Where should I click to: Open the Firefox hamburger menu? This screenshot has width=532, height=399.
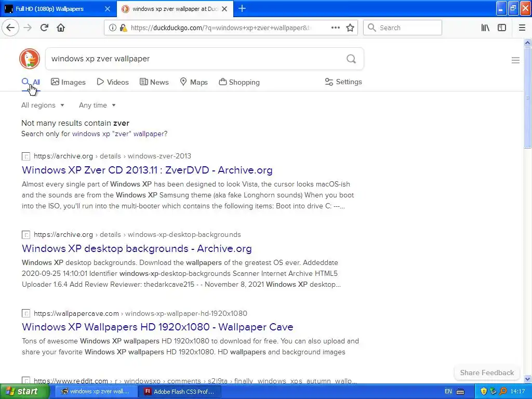(x=522, y=28)
